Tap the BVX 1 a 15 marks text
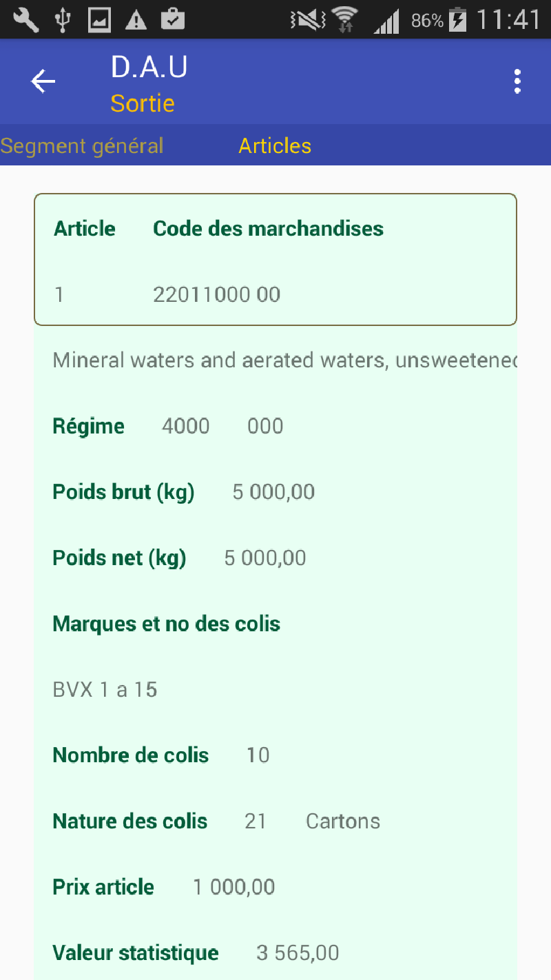This screenshot has width=551, height=980. pyautogui.click(x=105, y=690)
